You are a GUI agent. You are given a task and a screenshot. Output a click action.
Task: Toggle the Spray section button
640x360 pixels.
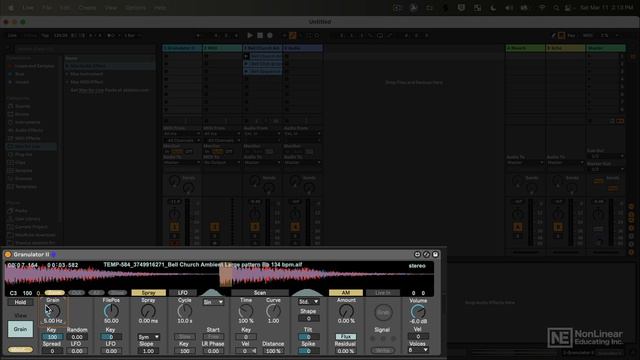pyautogui.click(x=149, y=293)
